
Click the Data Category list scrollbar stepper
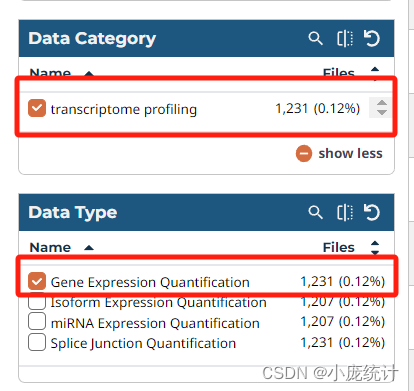coord(382,108)
